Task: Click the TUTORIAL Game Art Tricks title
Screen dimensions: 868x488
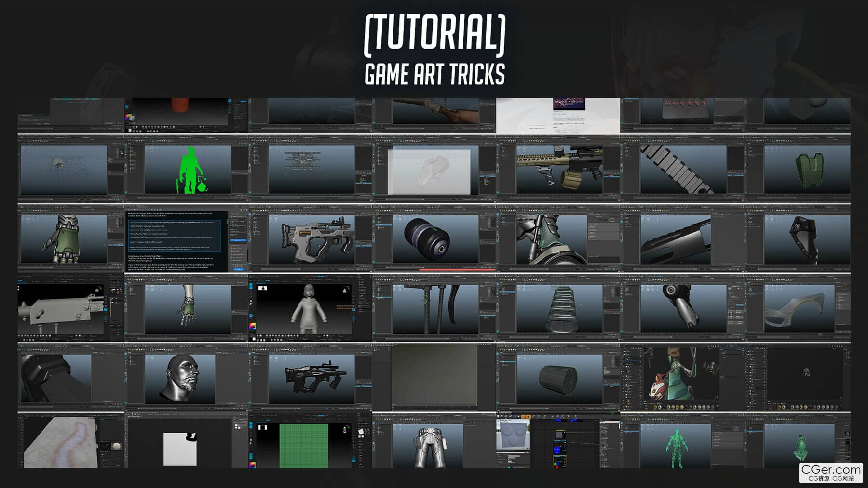Action: click(x=434, y=51)
